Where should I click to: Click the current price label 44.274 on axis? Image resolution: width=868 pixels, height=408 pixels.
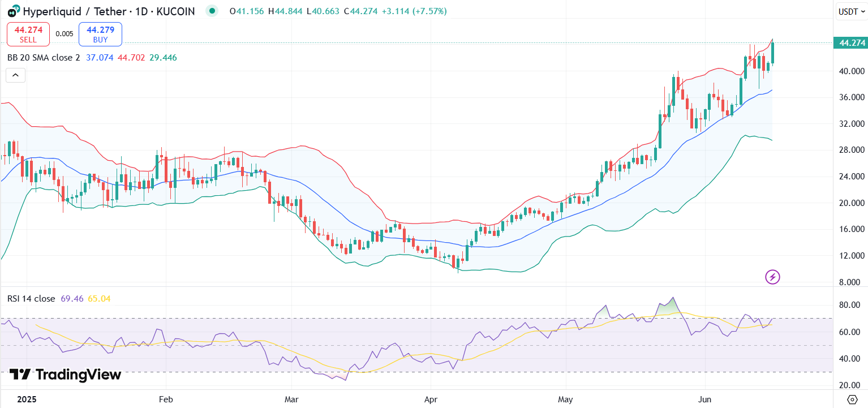pos(851,43)
